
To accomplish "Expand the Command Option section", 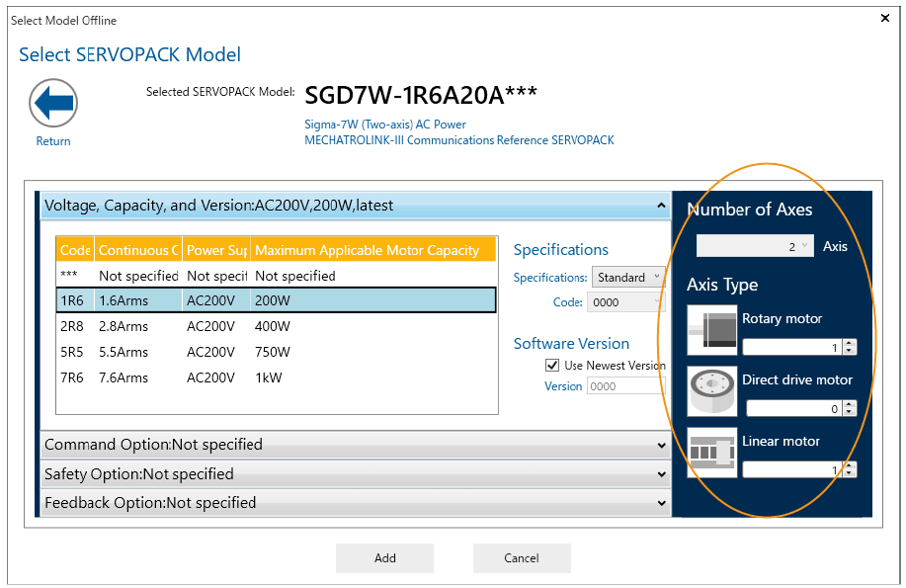I will click(x=356, y=445).
